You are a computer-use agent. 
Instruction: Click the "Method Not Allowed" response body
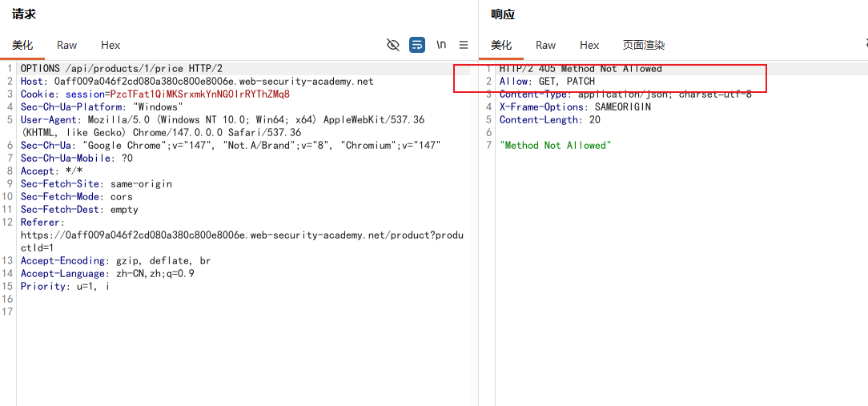tap(555, 145)
